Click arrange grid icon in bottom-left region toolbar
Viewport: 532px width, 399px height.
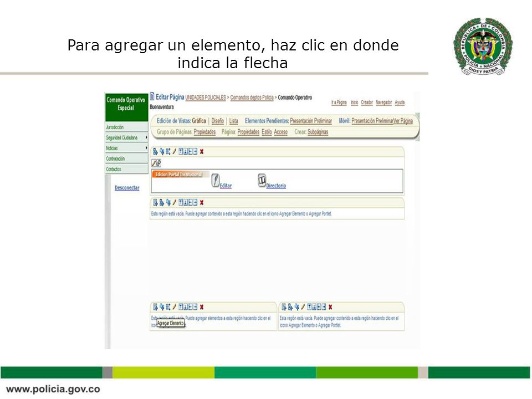[x=168, y=307]
